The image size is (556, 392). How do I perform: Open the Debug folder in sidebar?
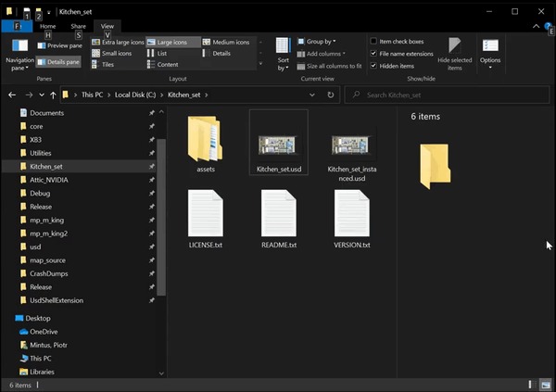(40, 194)
